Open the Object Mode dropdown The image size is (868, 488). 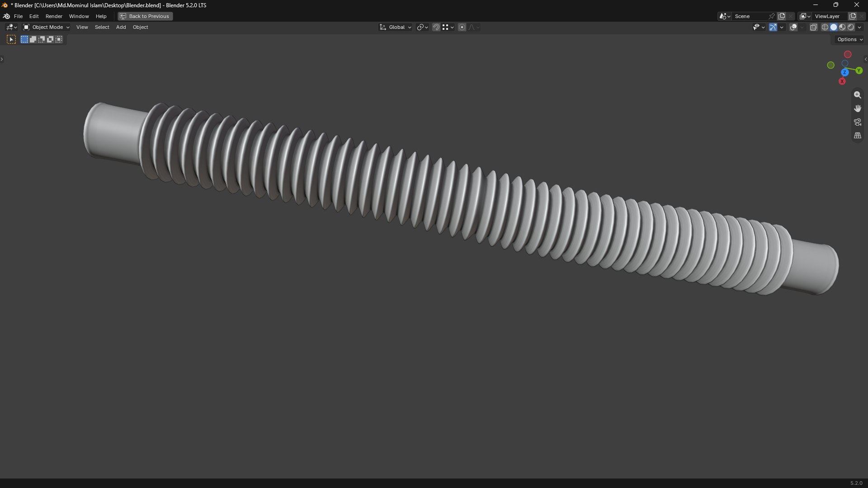(47, 27)
